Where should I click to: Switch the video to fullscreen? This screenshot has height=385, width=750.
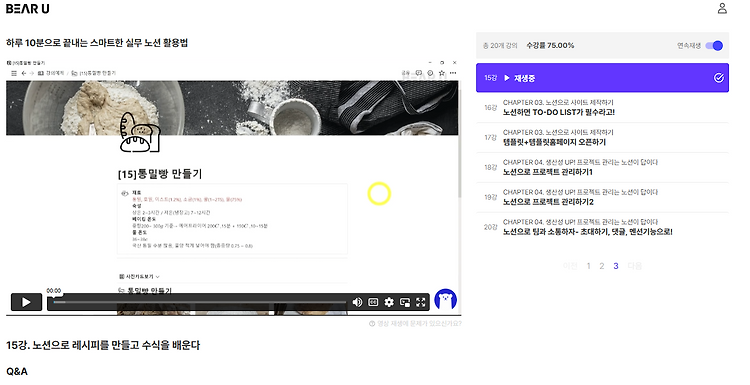point(420,302)
